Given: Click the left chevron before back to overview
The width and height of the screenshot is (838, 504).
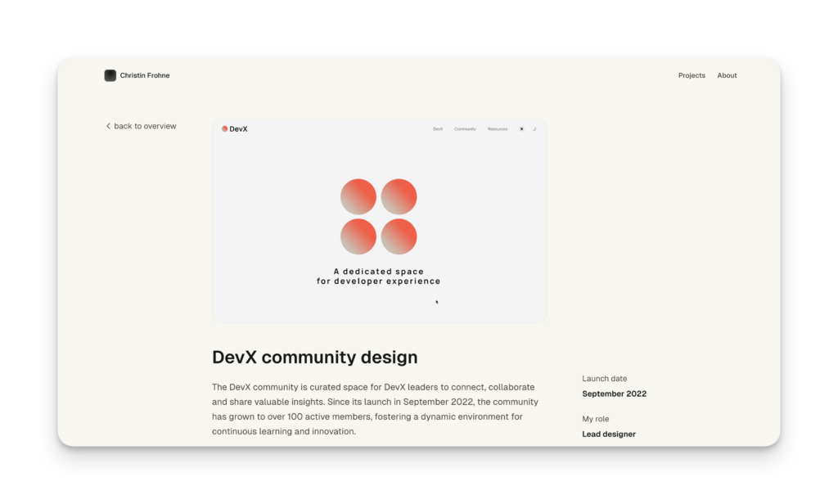Looking at the screenshot, I should tap(108, 126).
